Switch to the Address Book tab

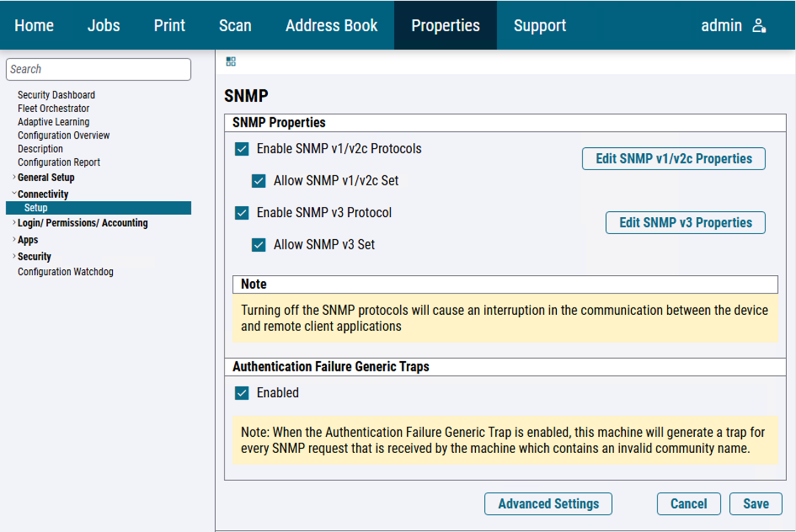(331, 26)
